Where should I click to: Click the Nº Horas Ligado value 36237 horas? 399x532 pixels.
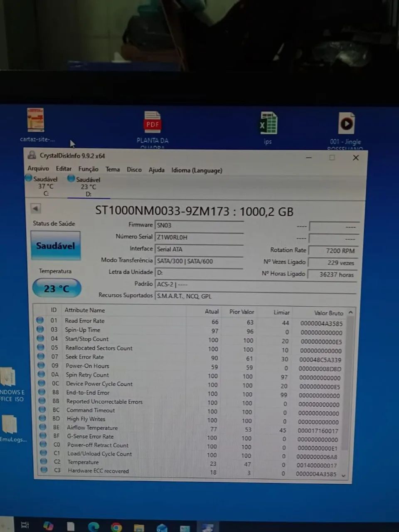[332, 274]
